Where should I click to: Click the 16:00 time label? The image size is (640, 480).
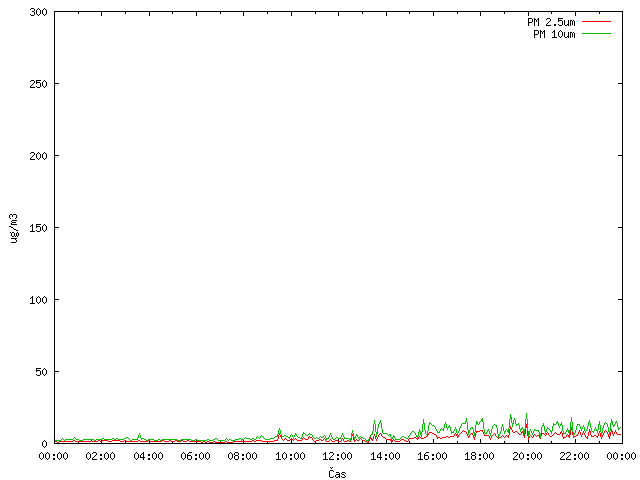(x=432, y=456)
